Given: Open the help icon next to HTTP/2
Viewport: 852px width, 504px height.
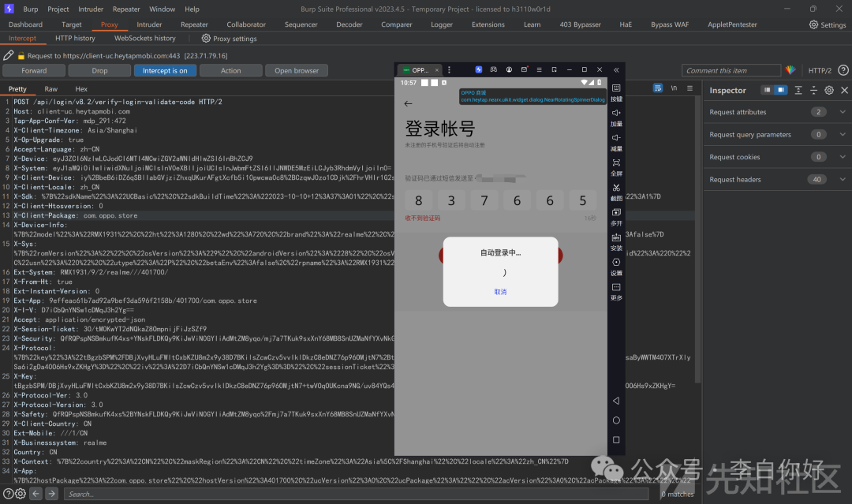Looking at the screenshot, I should 843,70.
